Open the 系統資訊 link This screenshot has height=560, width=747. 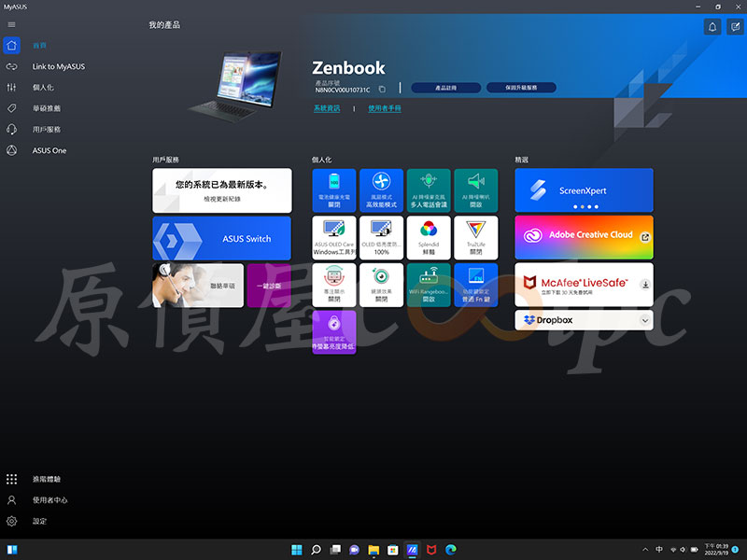click(327, 108)
